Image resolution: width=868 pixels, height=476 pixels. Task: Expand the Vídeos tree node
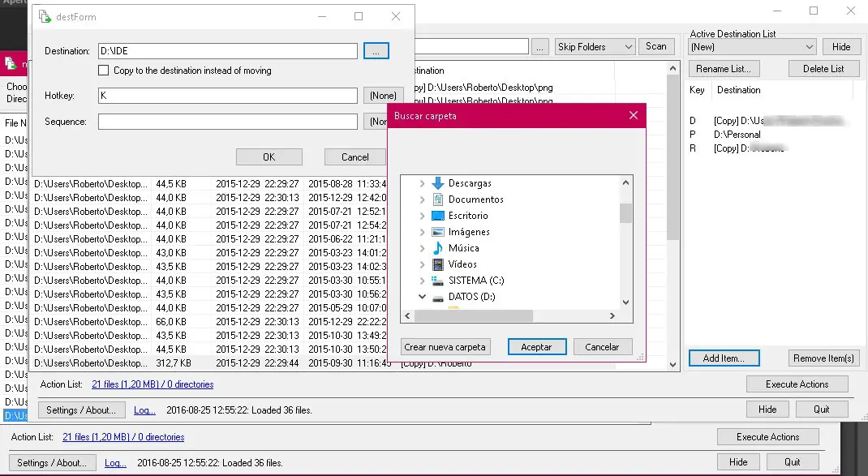coord(422,264)
